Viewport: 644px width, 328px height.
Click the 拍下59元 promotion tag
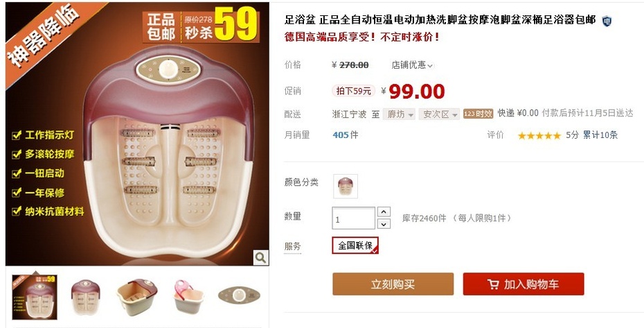point(353,91)
